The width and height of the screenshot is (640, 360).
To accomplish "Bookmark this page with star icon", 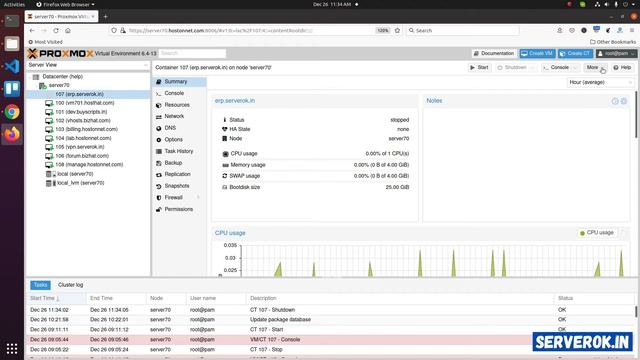I will pos(397,31).
